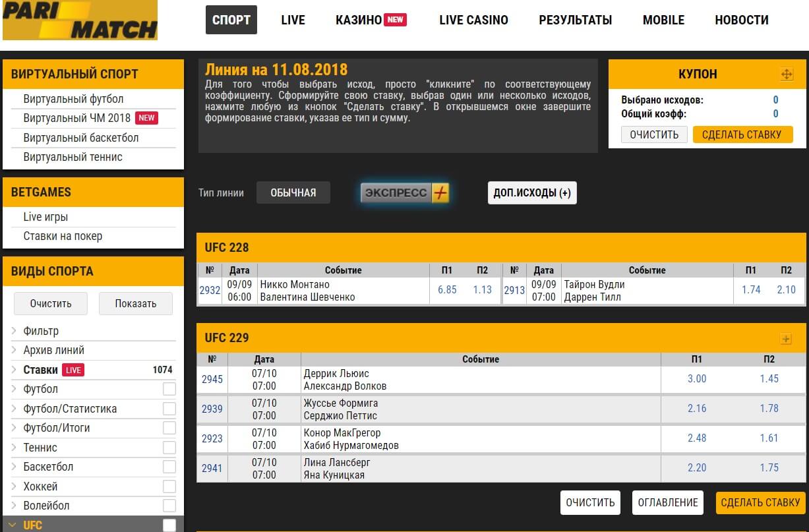This screenshot has width=809, height=532.
Task: Click the LIVE badge beside Ставки
Action: 73,370
